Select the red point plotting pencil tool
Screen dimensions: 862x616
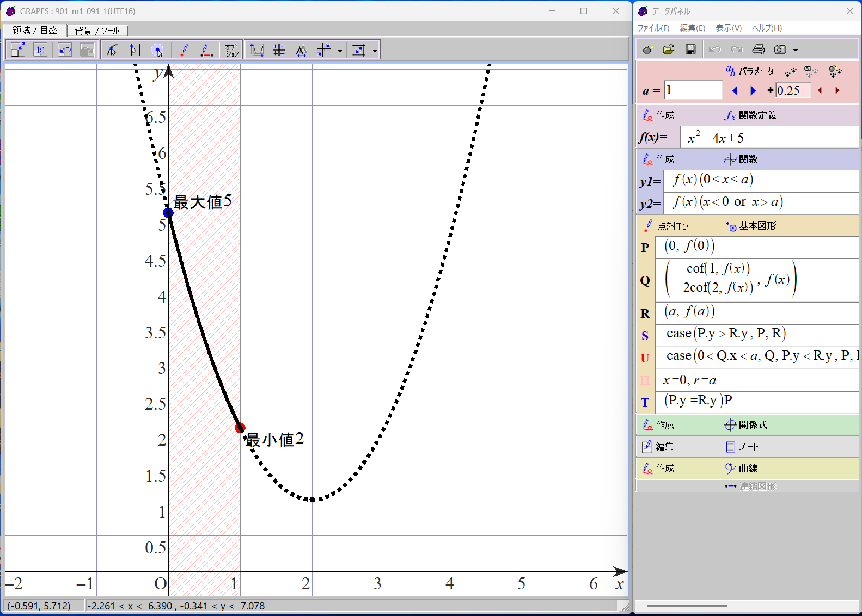click(184, 51)
